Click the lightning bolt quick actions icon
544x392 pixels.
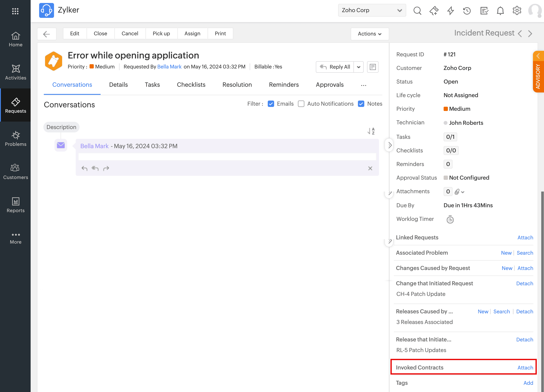click(450, 11)
